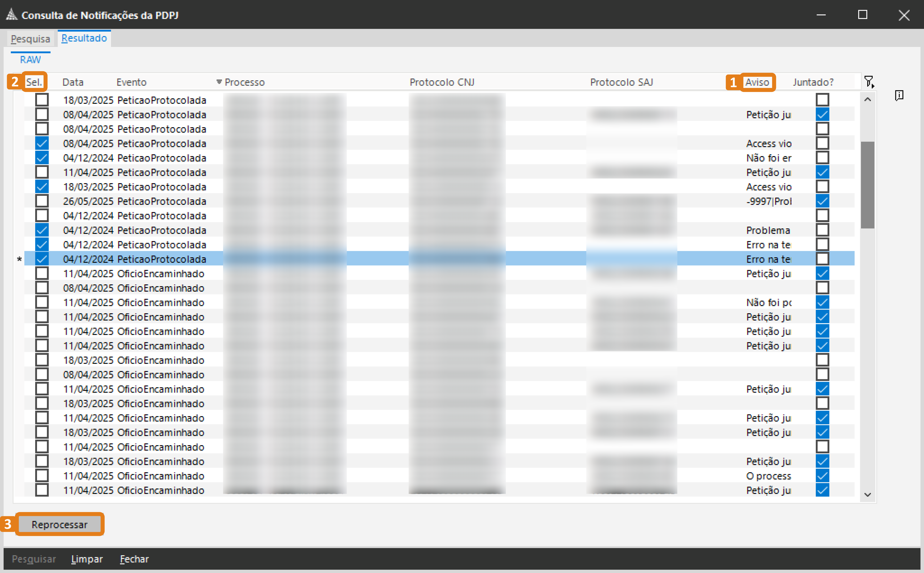The height and width of the screenshot is (573, 924).
Task: Click the Protocolo CNJ column header
Action: pos(442,82)
